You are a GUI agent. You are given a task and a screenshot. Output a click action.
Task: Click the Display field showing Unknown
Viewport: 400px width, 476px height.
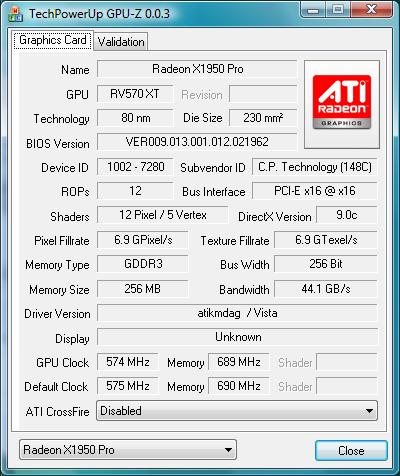[237, 337]
